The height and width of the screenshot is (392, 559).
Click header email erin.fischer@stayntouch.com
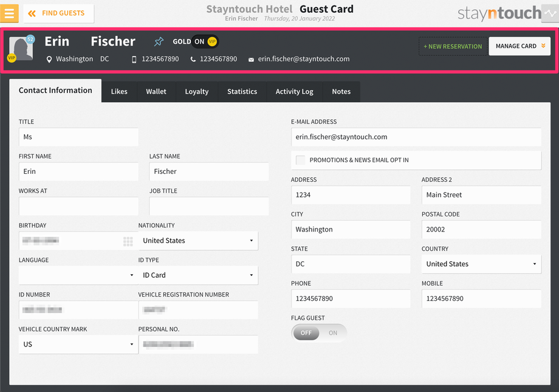pyautogui.click(x=304, y=59)
